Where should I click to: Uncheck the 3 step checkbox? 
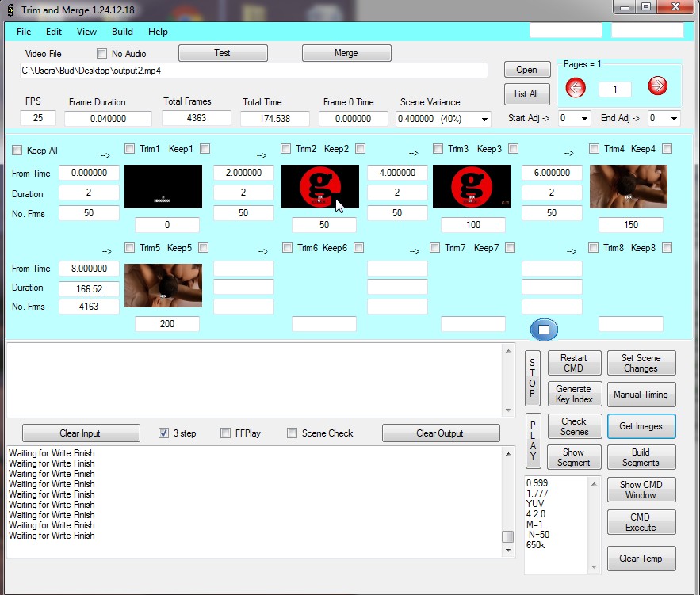163,433
